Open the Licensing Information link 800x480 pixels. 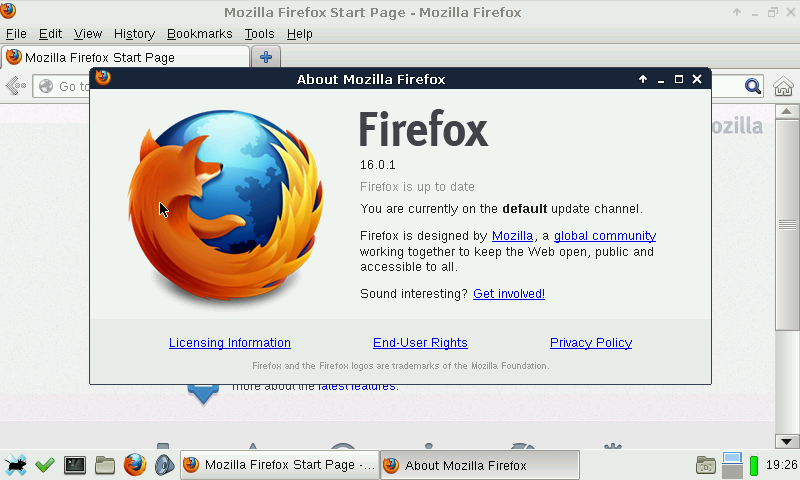[230, 343]
